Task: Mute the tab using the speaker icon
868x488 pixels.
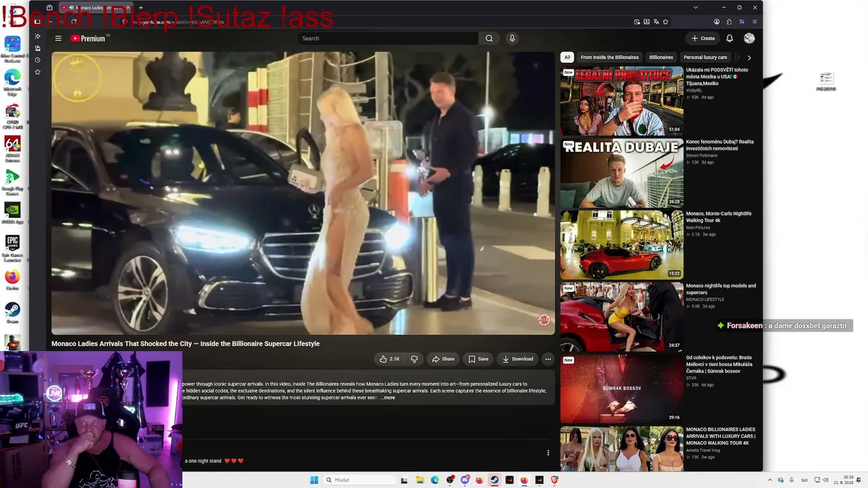Action: click(72, 7)
